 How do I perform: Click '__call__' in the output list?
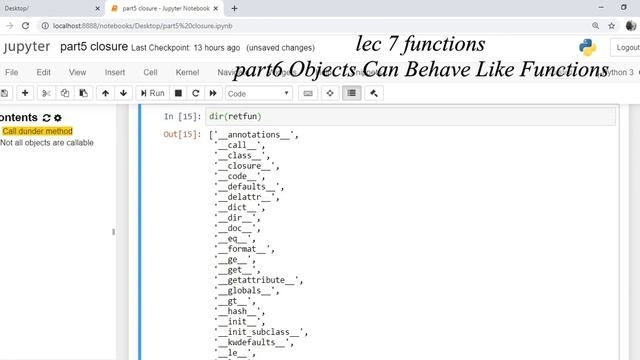click(239, 145)
